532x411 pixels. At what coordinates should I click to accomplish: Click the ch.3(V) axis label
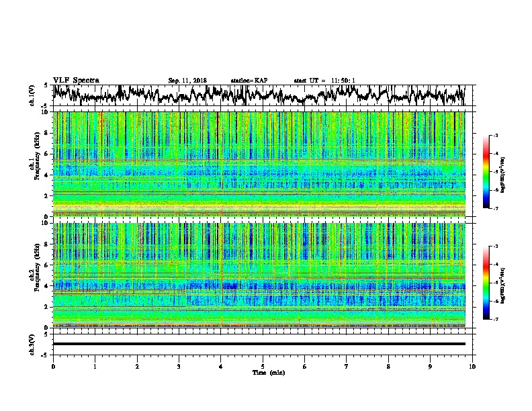(x=32, y=345)
